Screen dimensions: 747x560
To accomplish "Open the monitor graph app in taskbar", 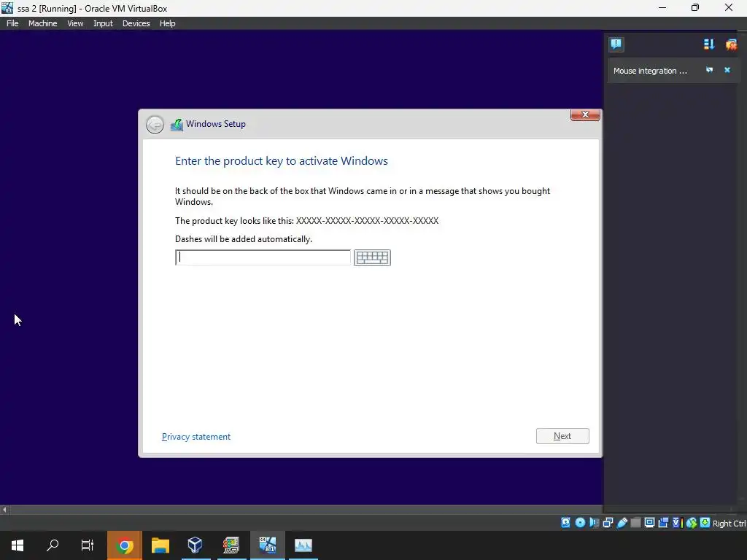I will [303, 545].
